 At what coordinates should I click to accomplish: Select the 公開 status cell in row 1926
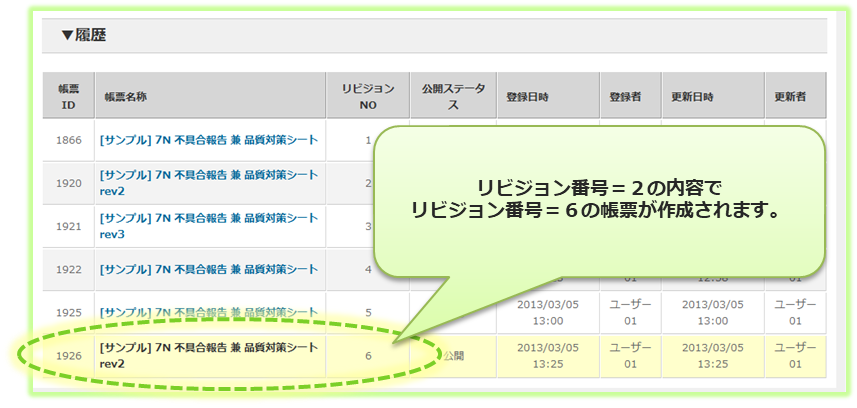pyautogui.click(x=455, y=356)
